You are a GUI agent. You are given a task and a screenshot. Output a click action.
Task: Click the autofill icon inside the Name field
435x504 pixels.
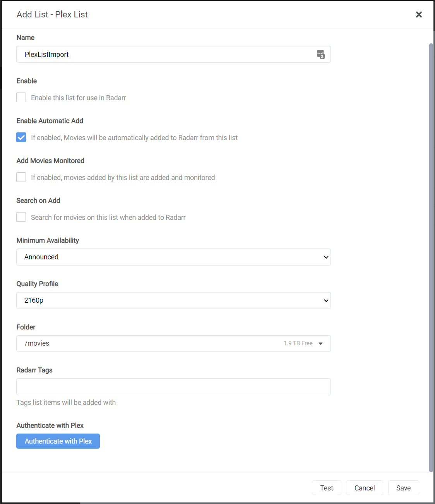click(321, 55)
